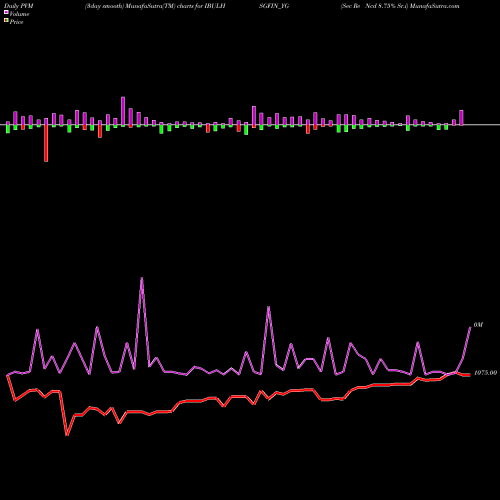Select the 'Price' legend label
The height and width of the screenshot is (500, 500).
coord(16,22)
